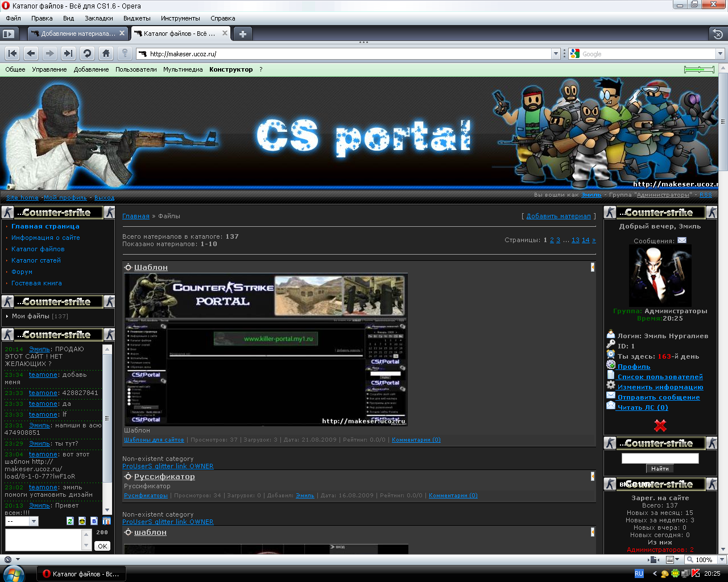Open the Читать ЛС (0) link
This screenshot has height=582, width=728.
643,408
